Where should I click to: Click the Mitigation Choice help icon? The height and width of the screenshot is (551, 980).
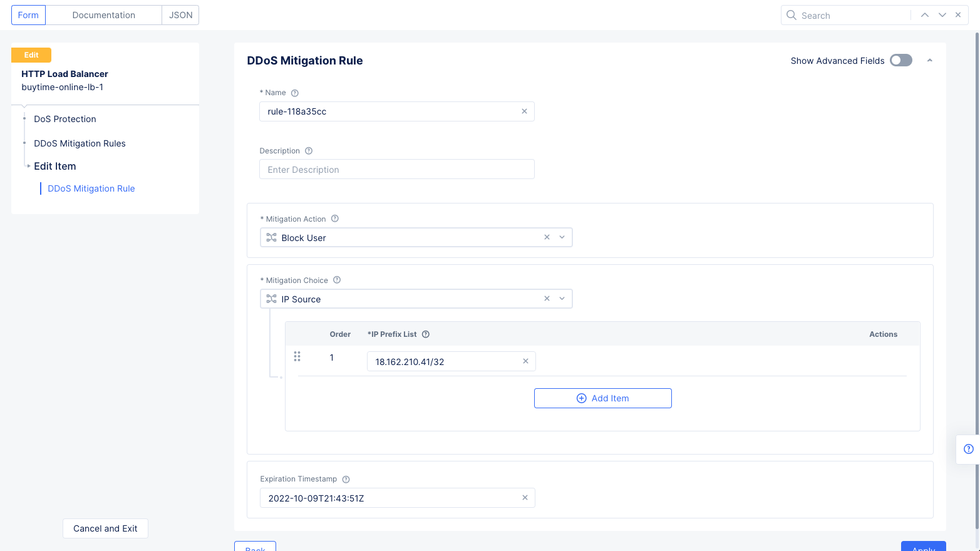pos(337,280)
